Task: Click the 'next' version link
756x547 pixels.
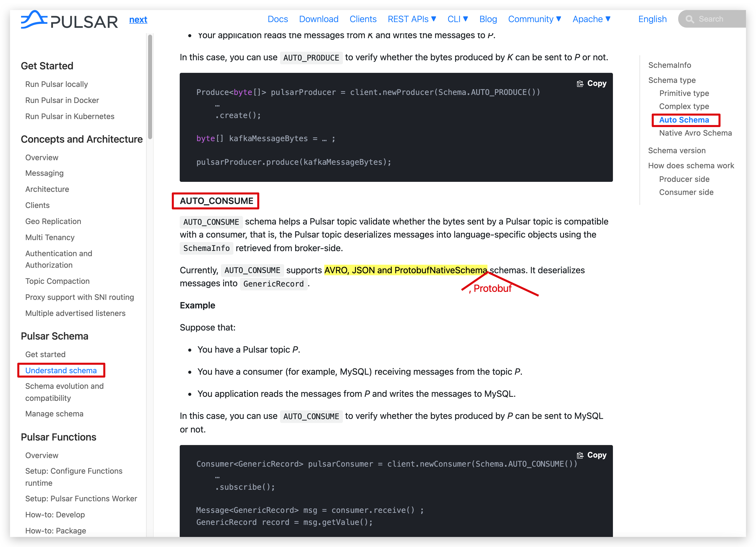Action: pos(138,20)
